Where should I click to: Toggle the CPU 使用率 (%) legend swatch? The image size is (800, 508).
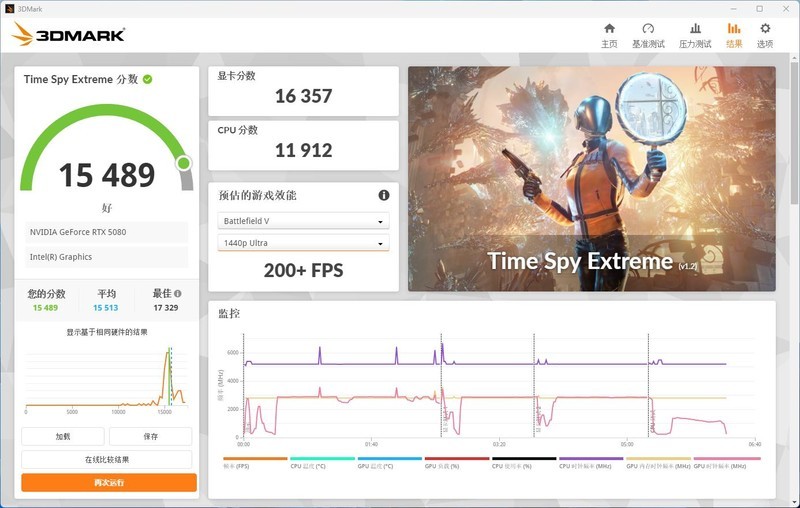524,459
